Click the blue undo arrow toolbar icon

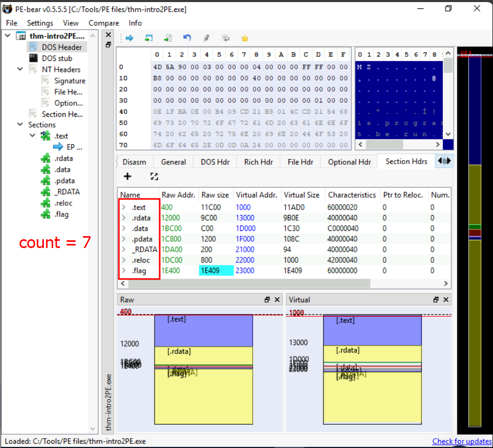coord(187,38)
